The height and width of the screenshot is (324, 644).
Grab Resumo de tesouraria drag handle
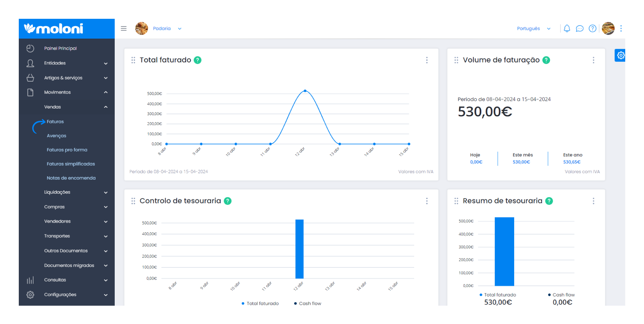[x=456, y=201]
